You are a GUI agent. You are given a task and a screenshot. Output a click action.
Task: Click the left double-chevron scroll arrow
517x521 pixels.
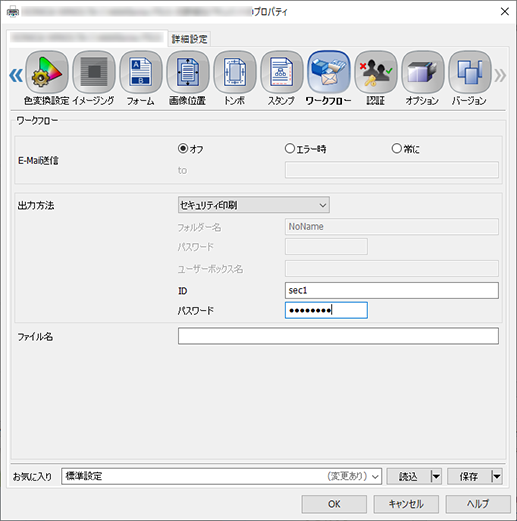[x=16, y=75]
